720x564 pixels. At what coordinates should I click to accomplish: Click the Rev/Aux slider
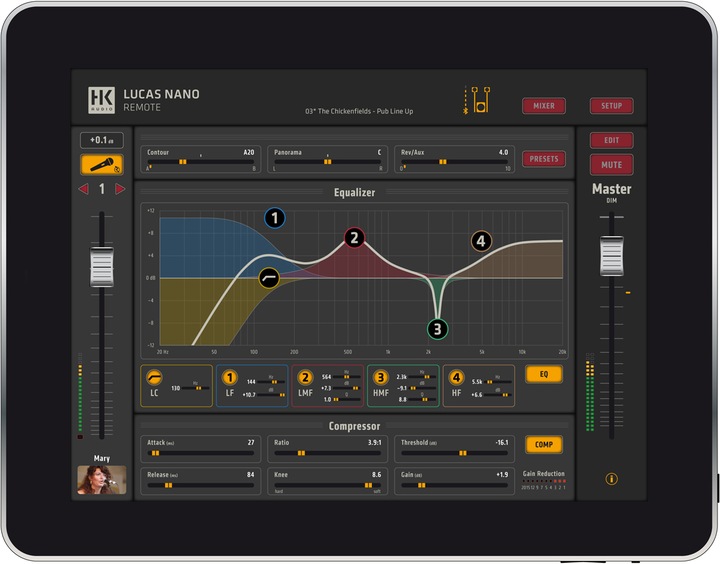455,162
